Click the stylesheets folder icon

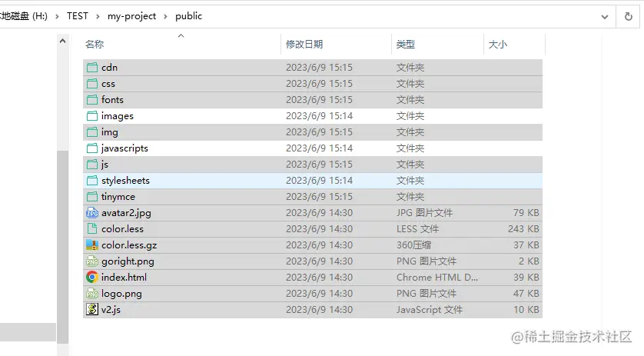pyautogui.click(x=92, y=181)
